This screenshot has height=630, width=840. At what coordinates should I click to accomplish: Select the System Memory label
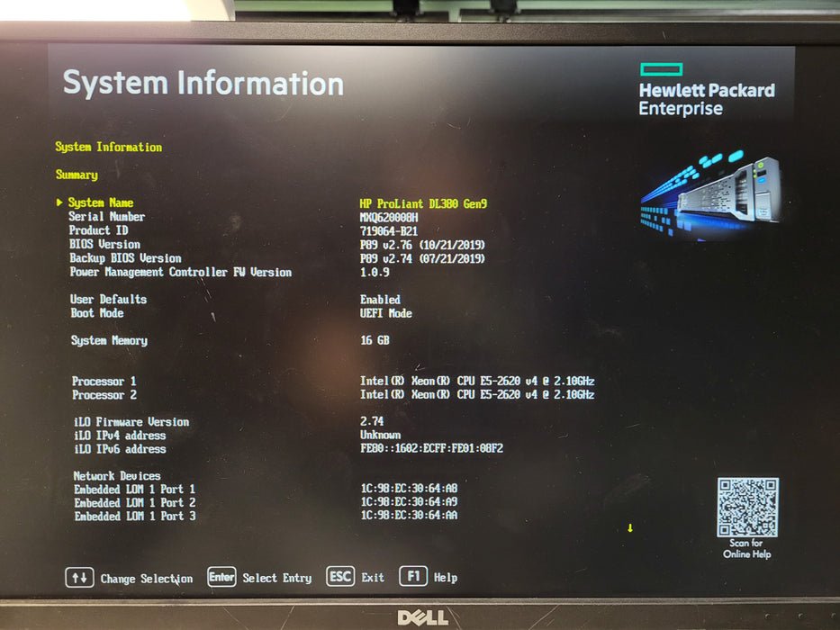(x=109, y=341)
